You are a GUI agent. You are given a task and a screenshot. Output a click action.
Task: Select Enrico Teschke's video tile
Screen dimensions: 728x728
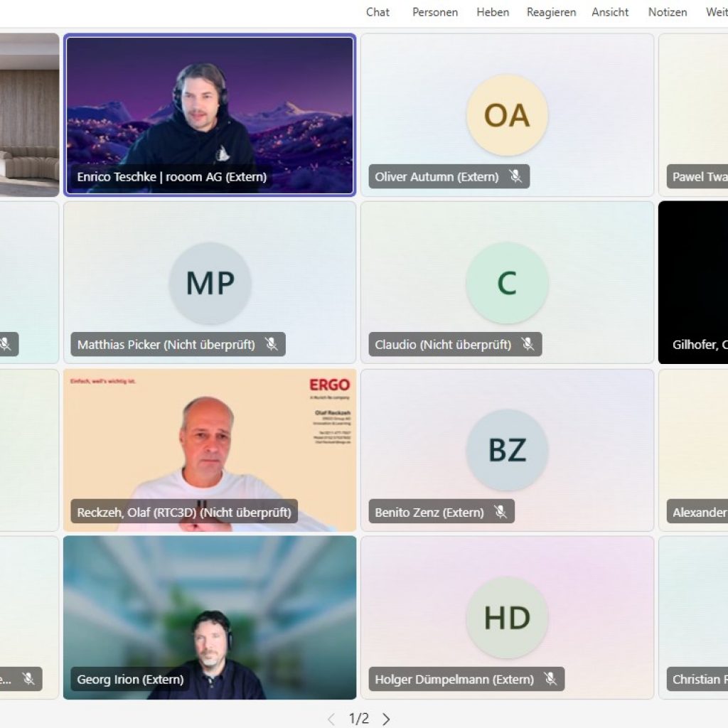pyautogui.click(x=210, y=115)
